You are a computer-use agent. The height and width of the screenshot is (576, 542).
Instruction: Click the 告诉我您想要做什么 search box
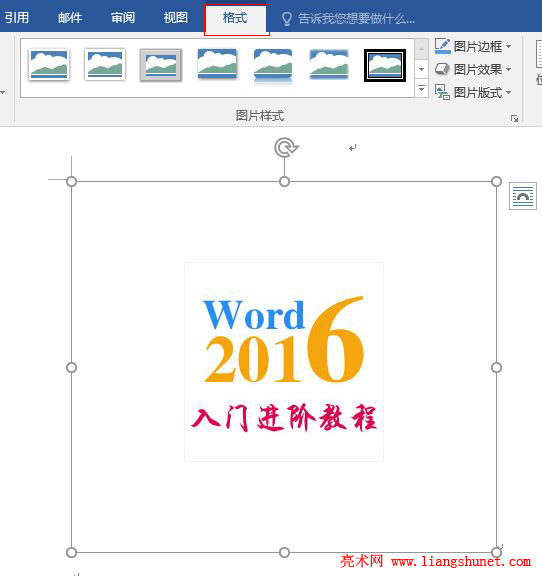coord(356,18)
